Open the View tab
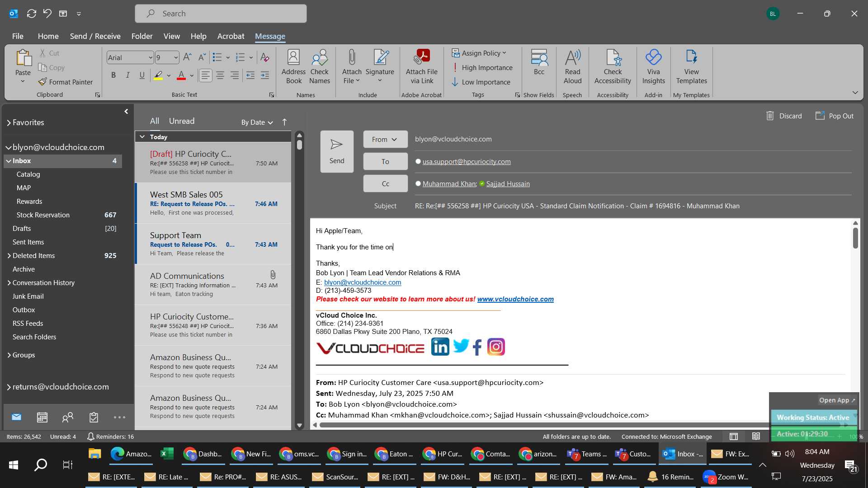The height and width of the screenshot is (488, 868). 171,36
